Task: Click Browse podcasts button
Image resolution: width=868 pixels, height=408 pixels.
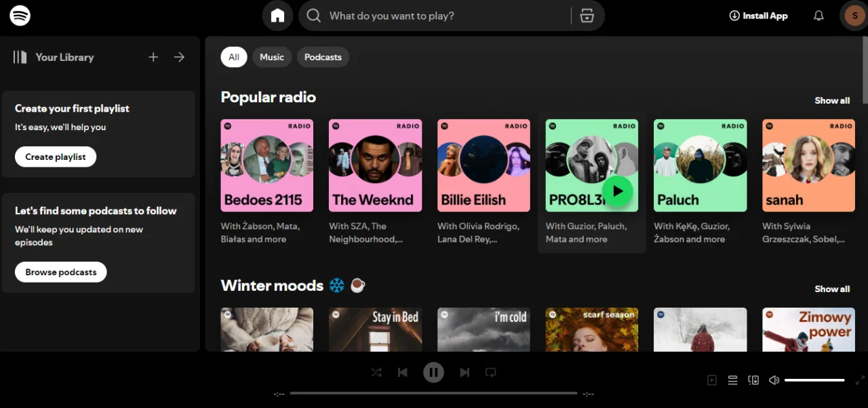Action: pos(61,272)
